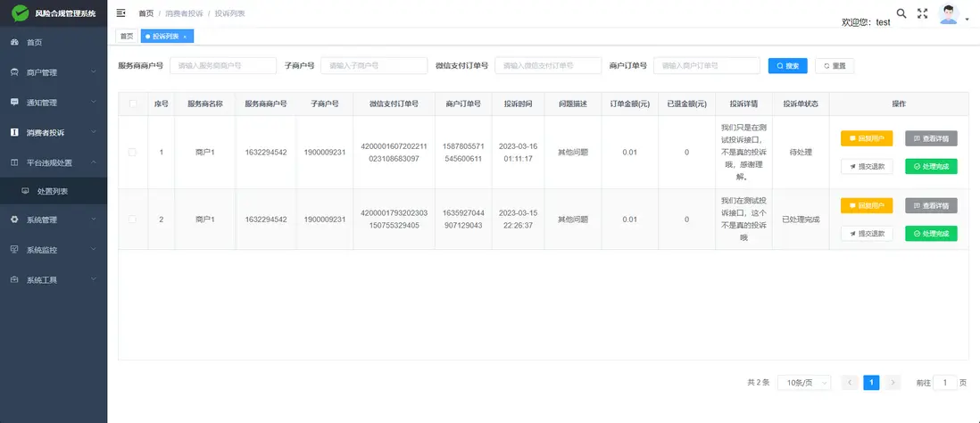Open the 10条/页 page size dropdown
This screenshot has height=423, width=980.
pyautogui.click(x=804, y=383)
